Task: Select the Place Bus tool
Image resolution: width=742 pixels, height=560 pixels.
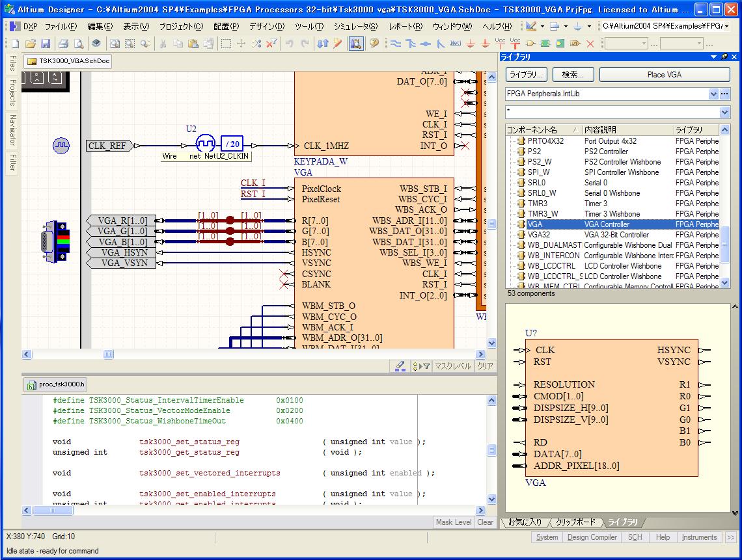Action: tap(411, 44)
